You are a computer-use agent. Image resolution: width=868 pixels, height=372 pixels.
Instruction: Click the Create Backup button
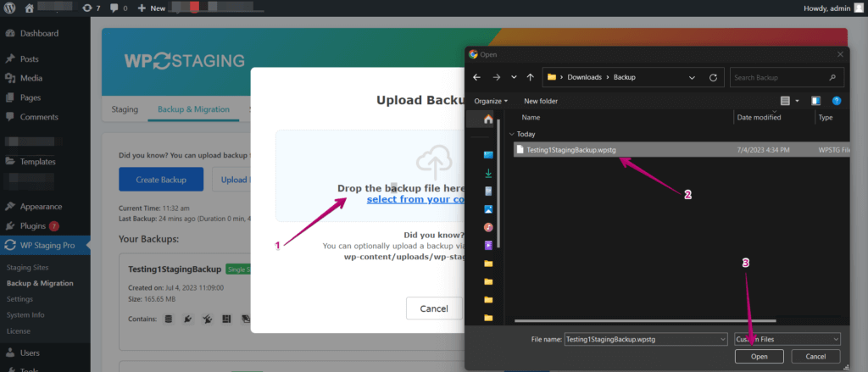coord(161,180)
